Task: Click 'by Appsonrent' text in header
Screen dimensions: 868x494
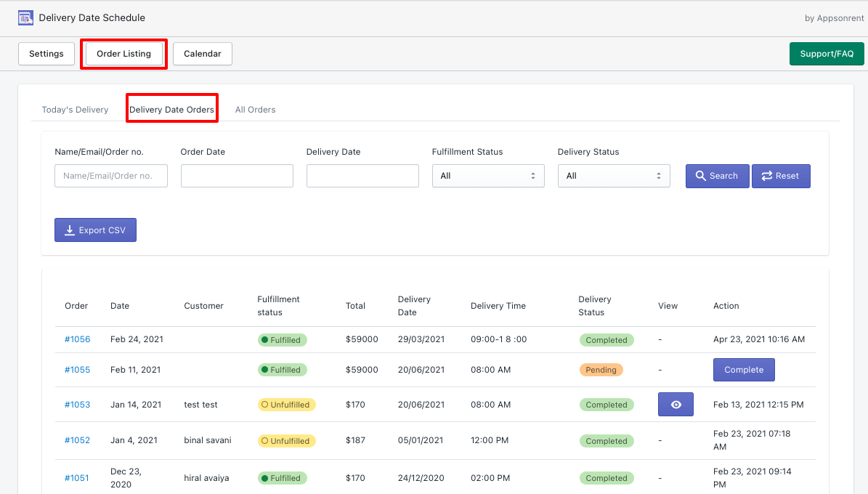Action: [x=835, y=17]
